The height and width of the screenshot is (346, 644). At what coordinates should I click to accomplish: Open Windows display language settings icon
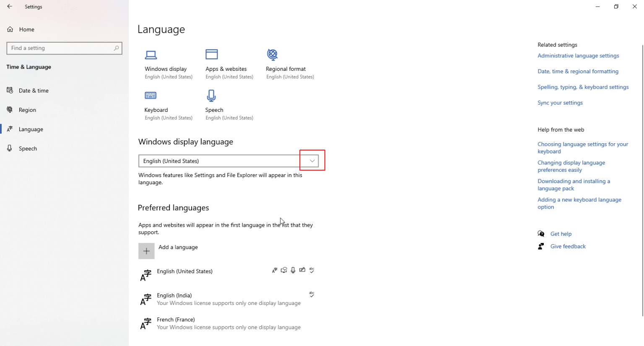pos(151,55)
